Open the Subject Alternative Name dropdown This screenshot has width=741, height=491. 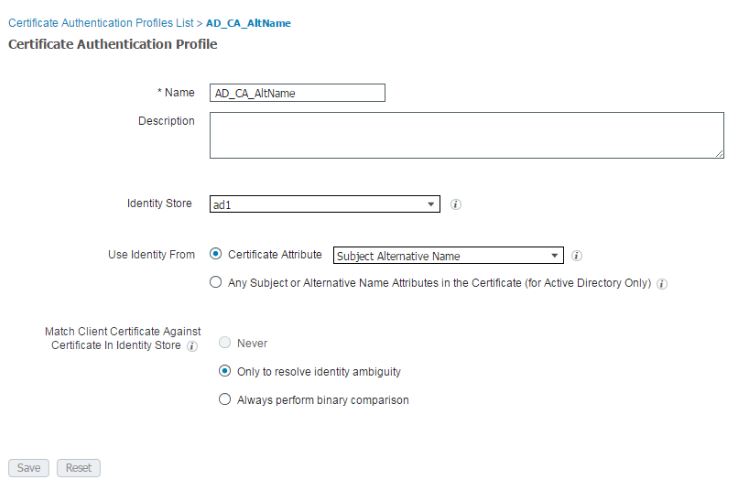click(448, 255)
